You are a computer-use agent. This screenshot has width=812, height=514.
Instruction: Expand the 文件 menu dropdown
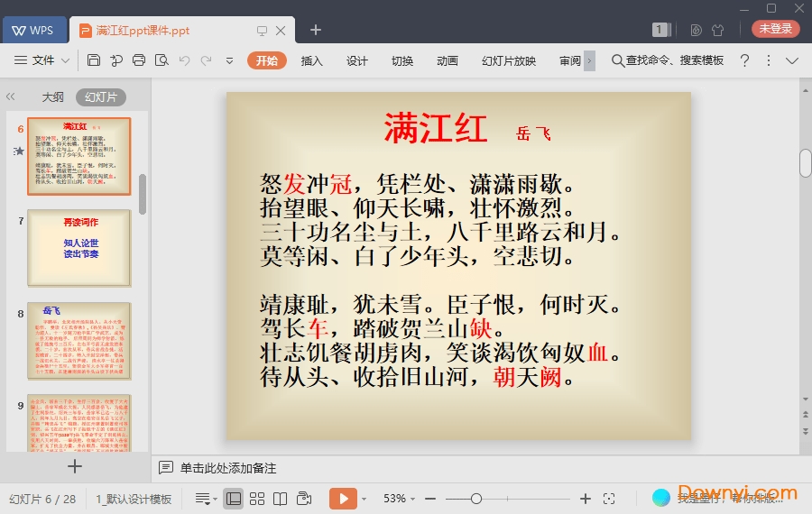click(x=43, y=60)
